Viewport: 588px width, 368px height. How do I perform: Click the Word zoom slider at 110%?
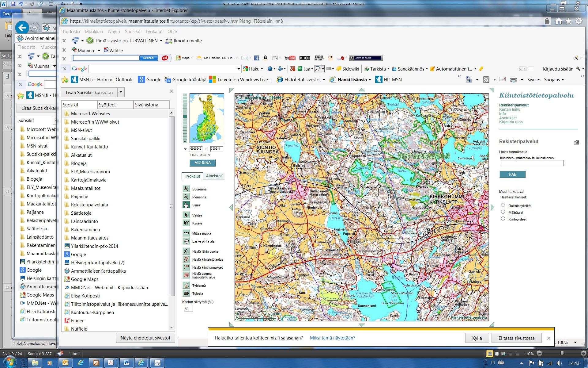(x=562, y=354)
